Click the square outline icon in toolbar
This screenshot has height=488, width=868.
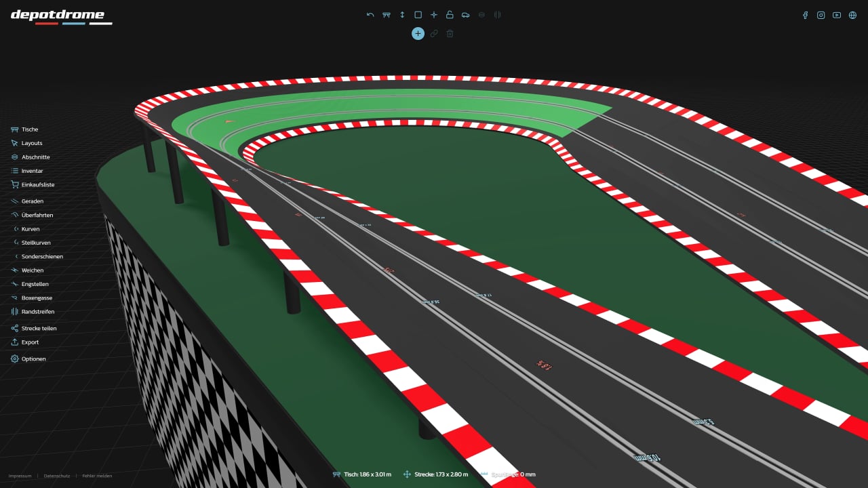click(x=418, y=14)
